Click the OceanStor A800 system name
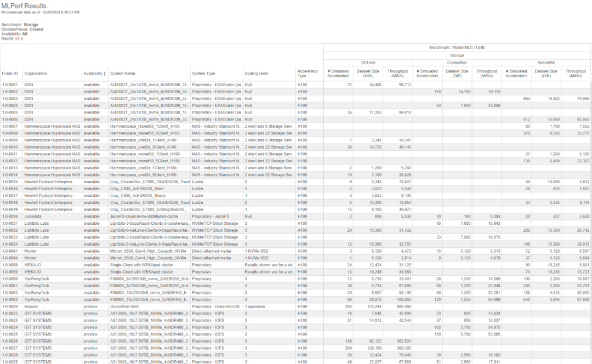Viewport: 592px width, 364px height. click(x=124, y=306)
